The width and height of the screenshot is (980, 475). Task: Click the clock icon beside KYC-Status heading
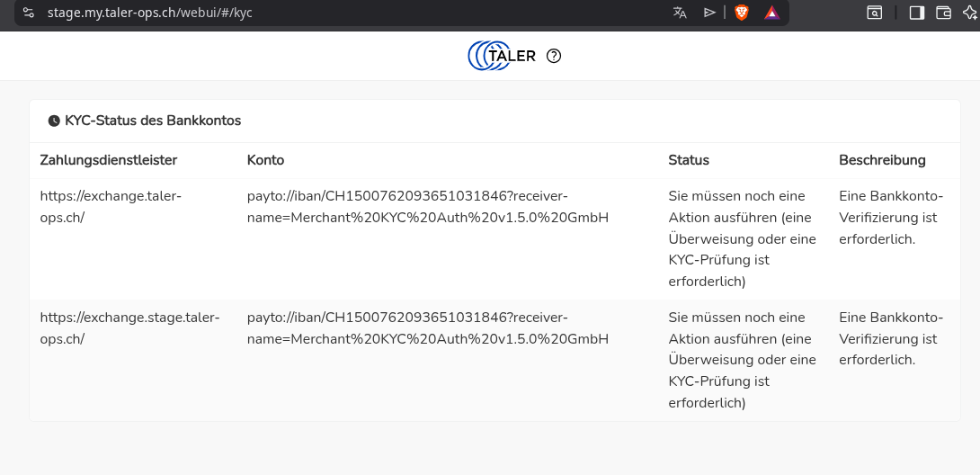pos(54,121)
